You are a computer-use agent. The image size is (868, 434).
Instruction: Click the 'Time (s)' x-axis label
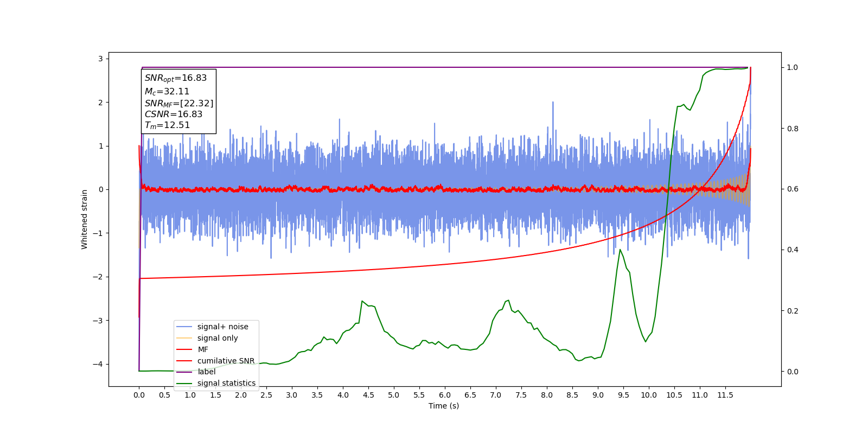pos(444,406)
